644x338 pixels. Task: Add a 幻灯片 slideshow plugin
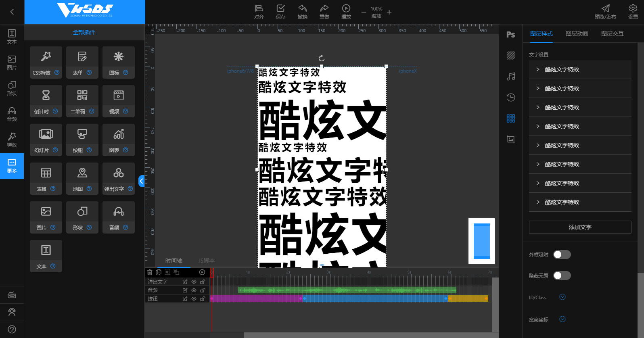point(46,140)
